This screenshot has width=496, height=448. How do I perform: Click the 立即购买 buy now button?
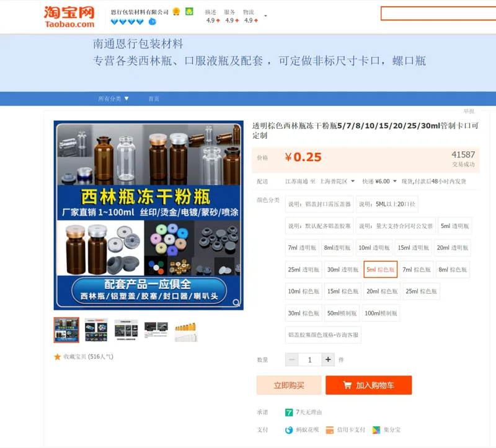point(289,385)
